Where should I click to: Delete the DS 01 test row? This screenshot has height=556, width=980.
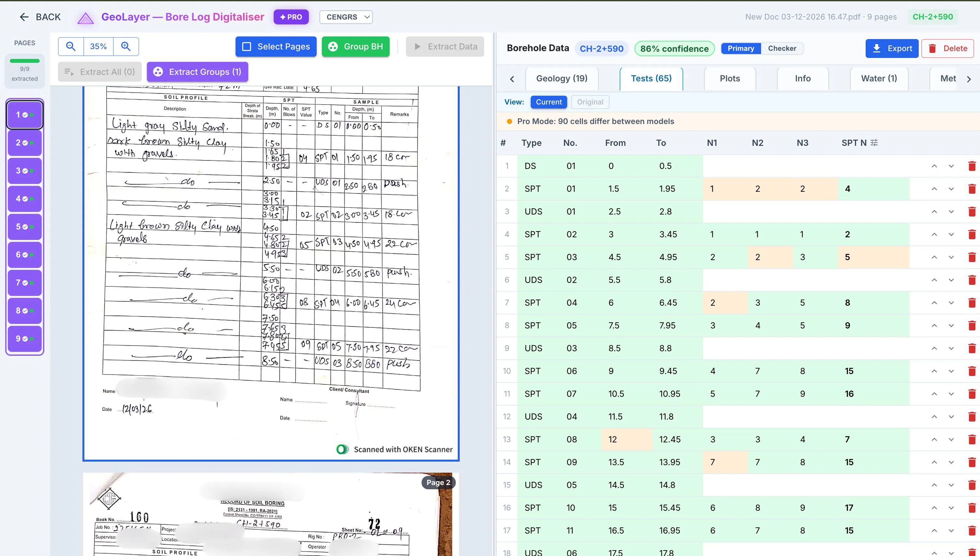[x=972, y=166]
